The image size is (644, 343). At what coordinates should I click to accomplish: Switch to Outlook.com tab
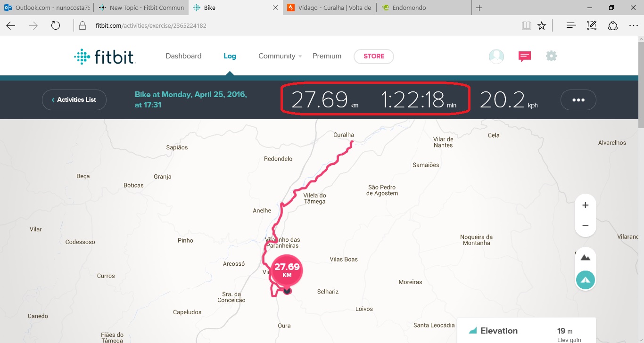[x=47, y=8]
